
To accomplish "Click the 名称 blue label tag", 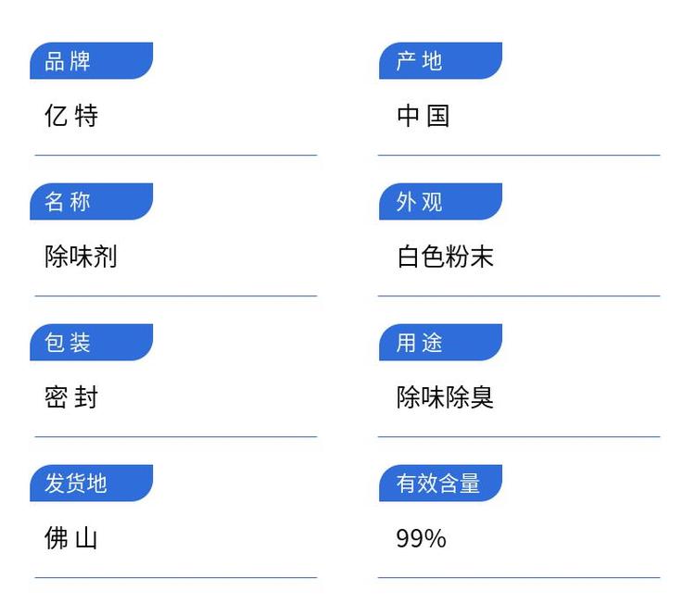I will pos(90,202).
